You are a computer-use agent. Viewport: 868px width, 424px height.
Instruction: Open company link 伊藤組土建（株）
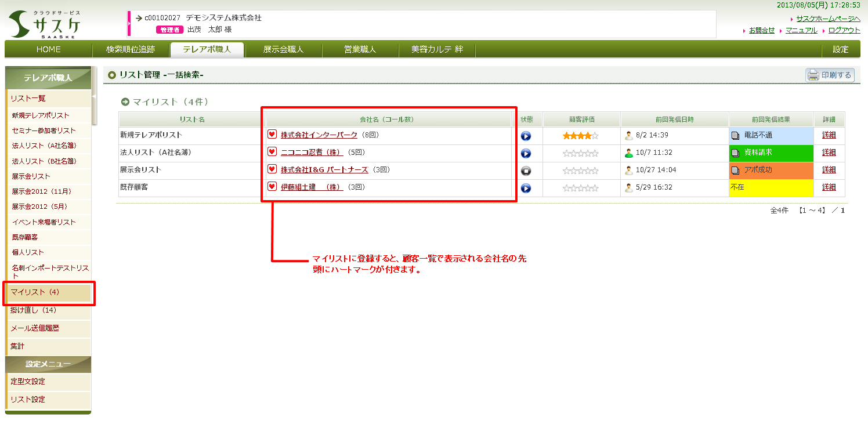tap(312, 187)
